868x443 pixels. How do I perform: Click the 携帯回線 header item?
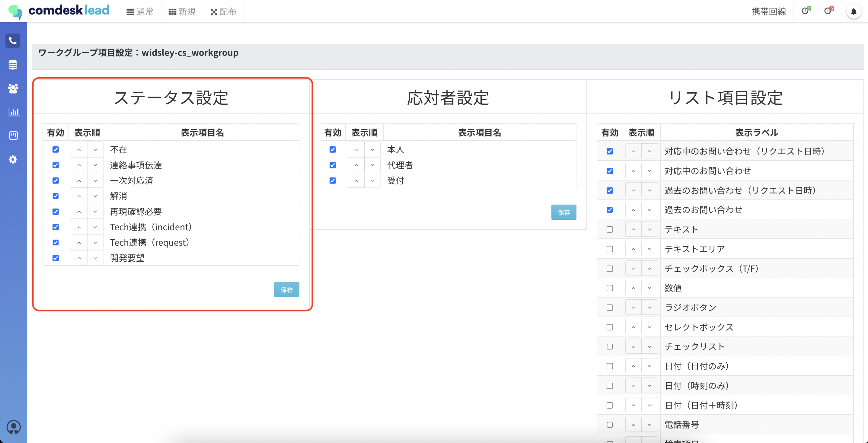point(768,12)
